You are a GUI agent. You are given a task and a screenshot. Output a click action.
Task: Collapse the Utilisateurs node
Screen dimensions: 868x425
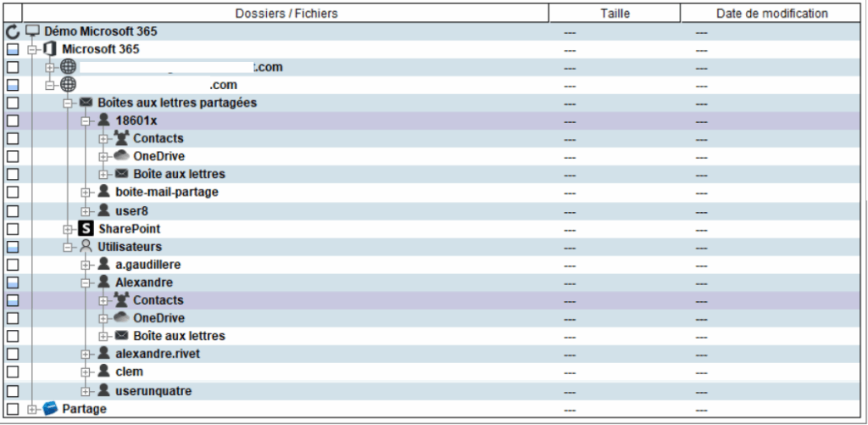coord(68,247)
